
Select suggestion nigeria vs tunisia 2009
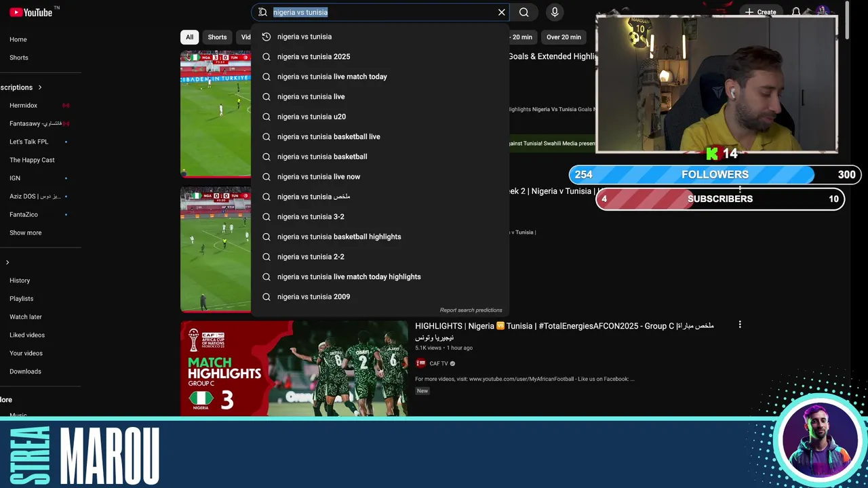coord(380,297)
